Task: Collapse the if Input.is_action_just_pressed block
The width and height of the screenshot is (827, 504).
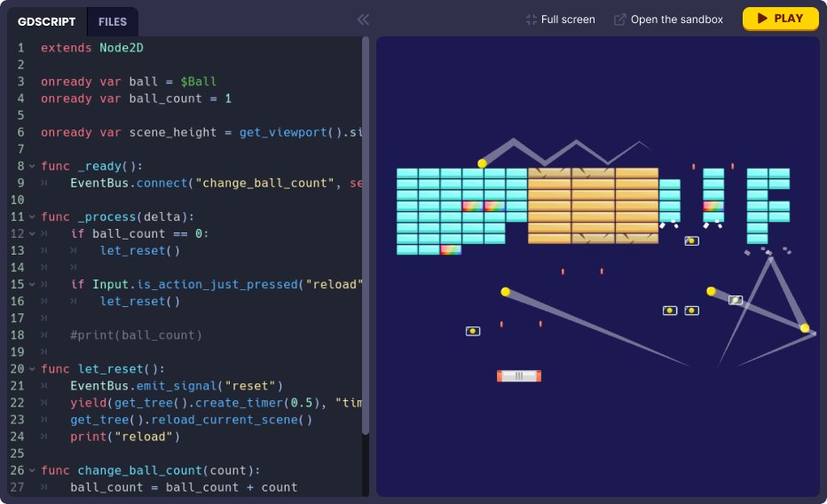Action: (32, 284)
